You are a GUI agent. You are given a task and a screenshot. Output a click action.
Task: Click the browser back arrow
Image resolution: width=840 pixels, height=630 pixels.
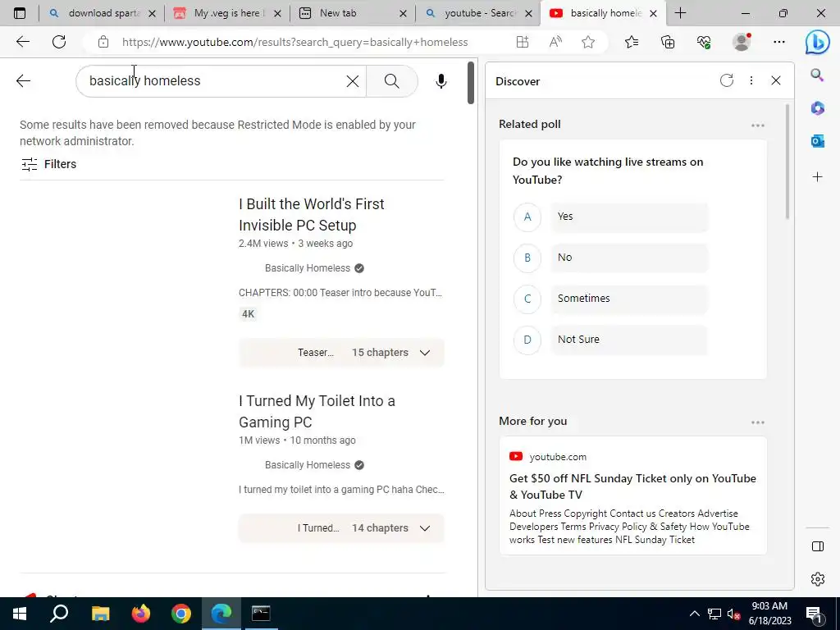click(x=22, y=42)
